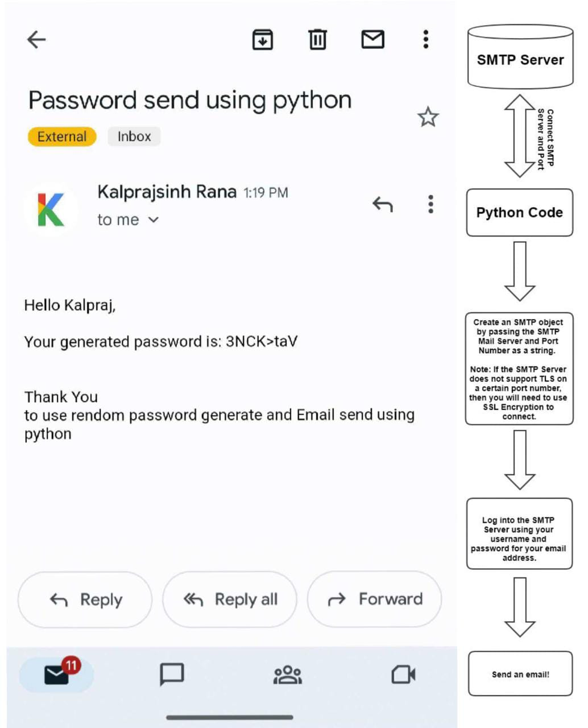Delete this email with the trash icon
This screenshot has height=728, width=588.
coord(317,39)
